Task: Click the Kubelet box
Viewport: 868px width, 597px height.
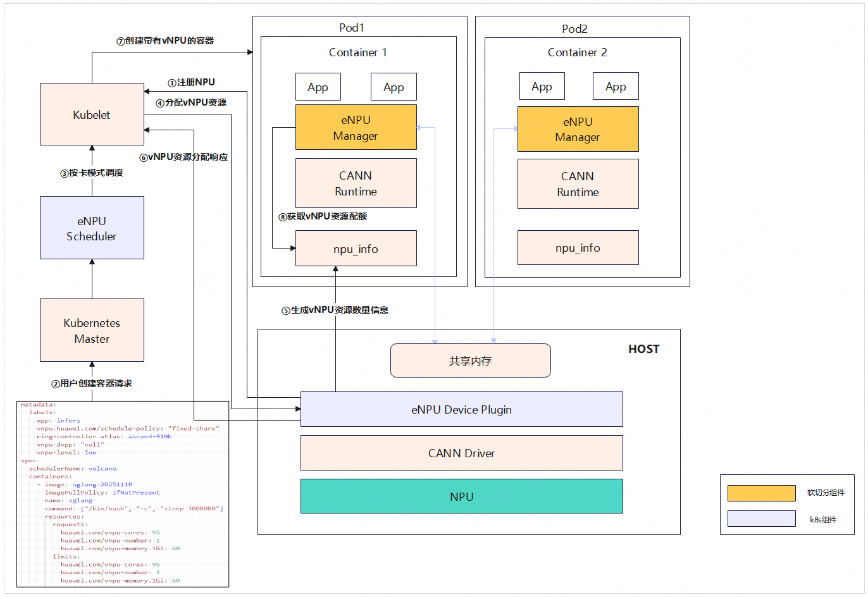Action: [x=92, y=114]
